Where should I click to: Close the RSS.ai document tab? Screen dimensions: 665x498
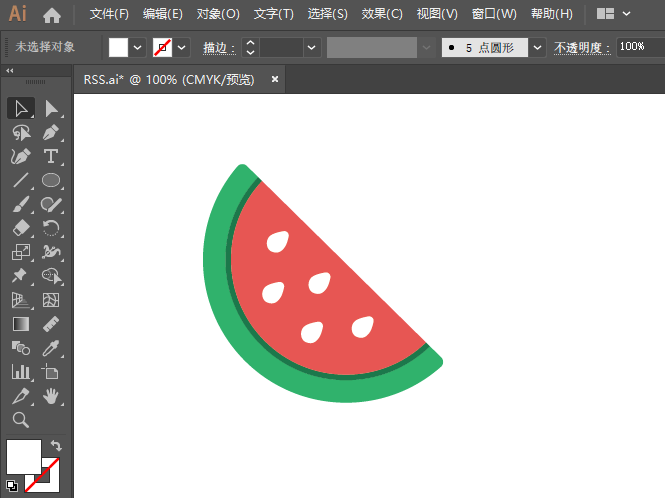275,78
